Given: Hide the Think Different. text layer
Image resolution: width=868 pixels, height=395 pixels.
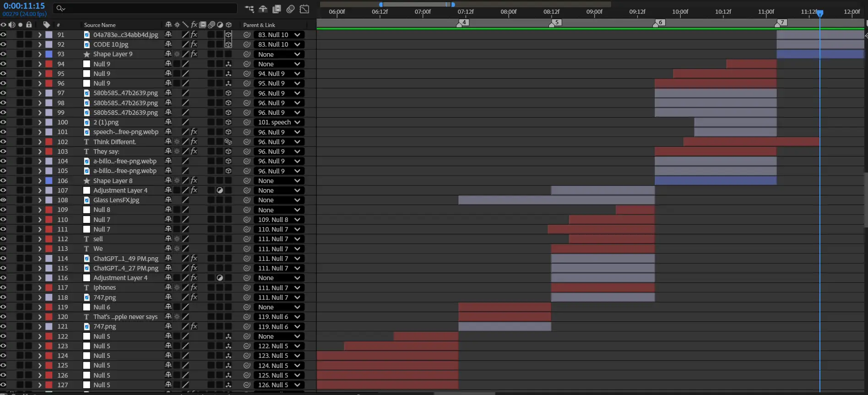Looking at the screenshot, I should 3,142.
